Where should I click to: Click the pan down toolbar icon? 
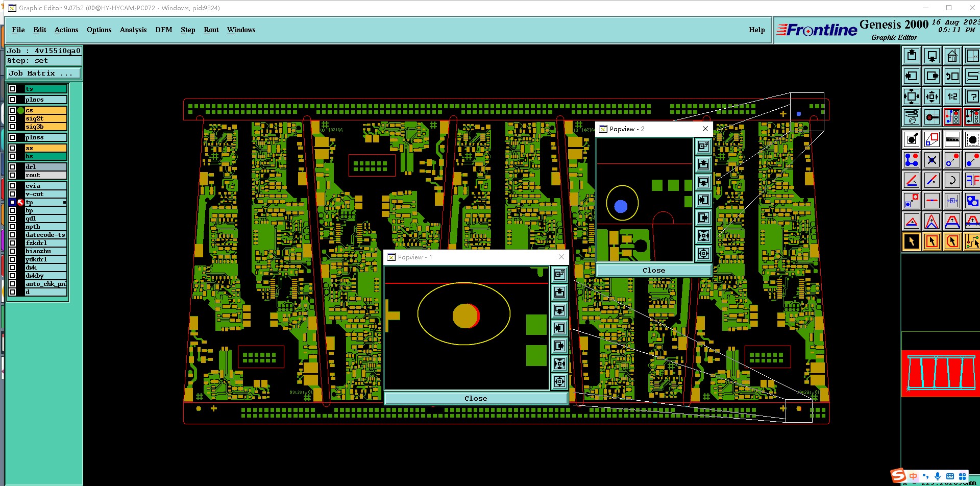(x=932, y=56)
